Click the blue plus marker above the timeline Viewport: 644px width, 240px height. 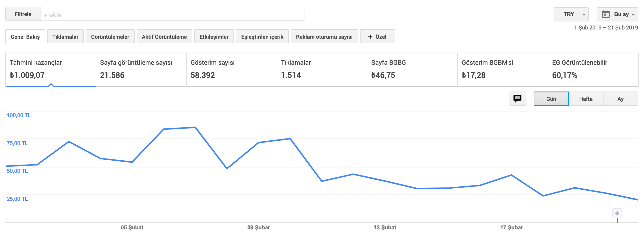point(617,213)
